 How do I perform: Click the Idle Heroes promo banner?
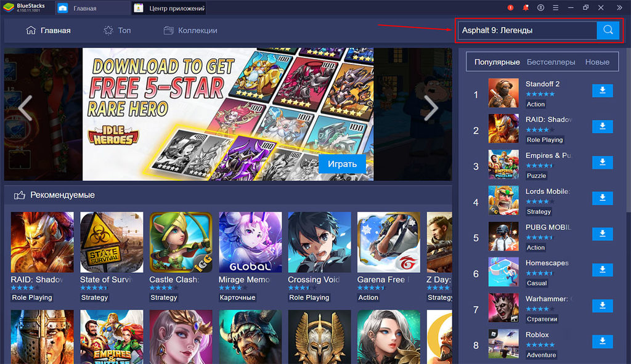228,114
